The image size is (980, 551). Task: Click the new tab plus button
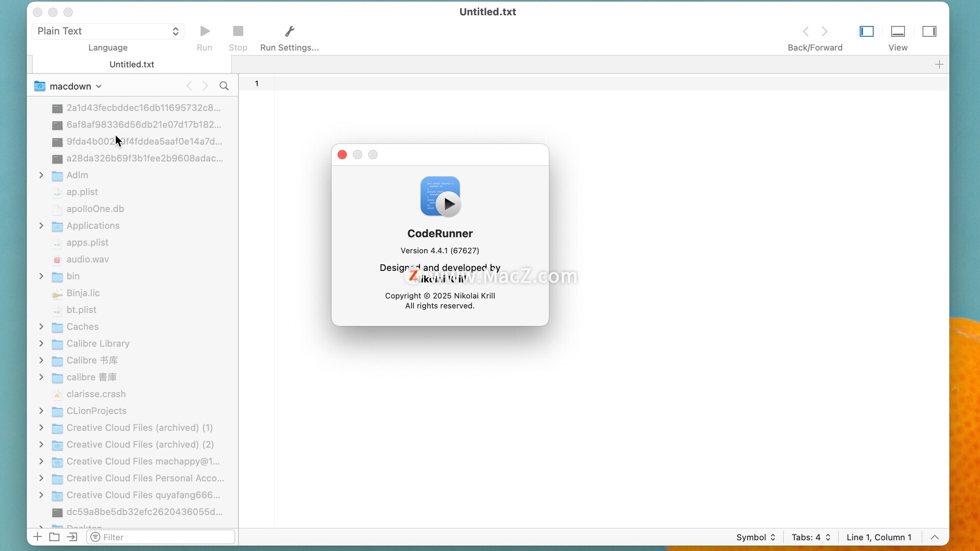[x=939, y=64]
